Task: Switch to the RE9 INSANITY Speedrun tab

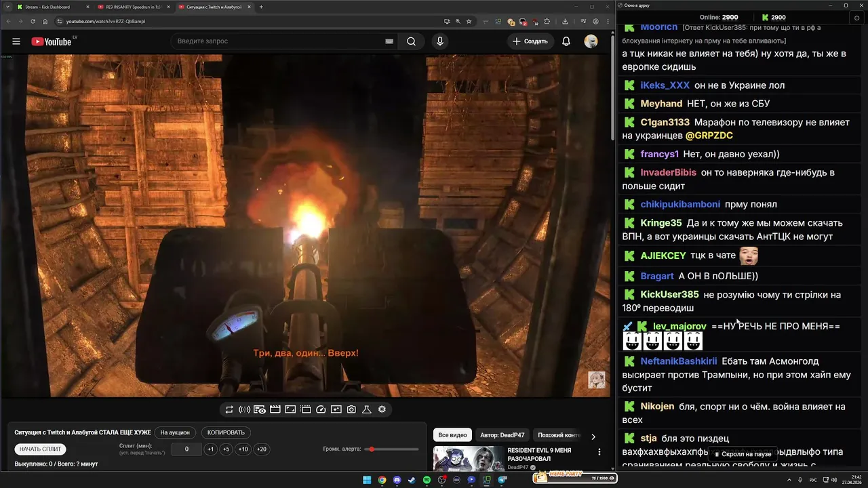Action: [x=134, y=7]
